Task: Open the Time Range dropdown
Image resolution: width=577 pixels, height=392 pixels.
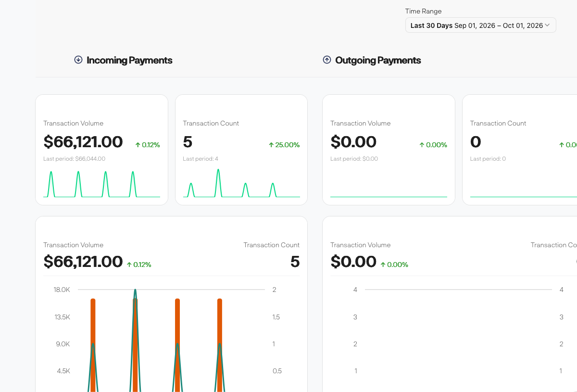Action: (x=480, y=25)
